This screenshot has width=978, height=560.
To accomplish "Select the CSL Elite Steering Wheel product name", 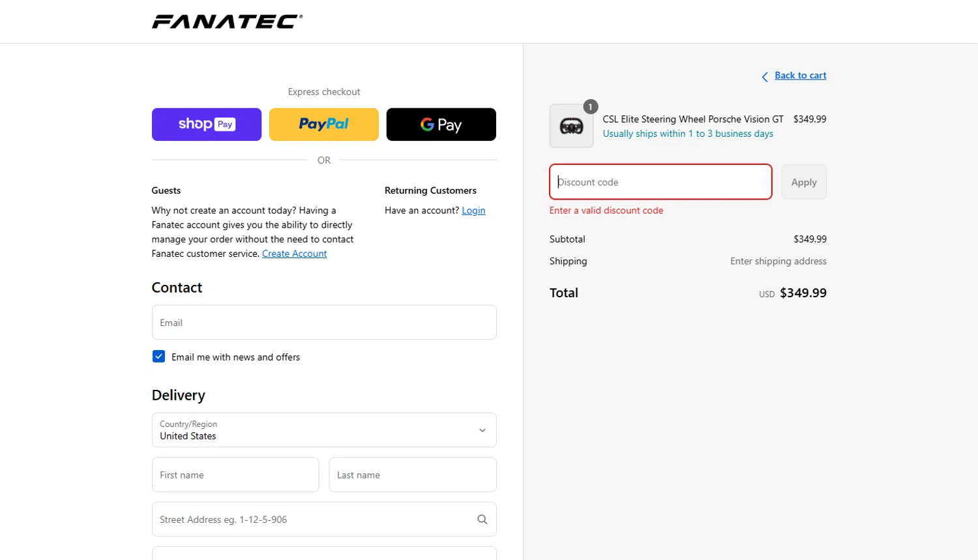I will pos(693,119).
